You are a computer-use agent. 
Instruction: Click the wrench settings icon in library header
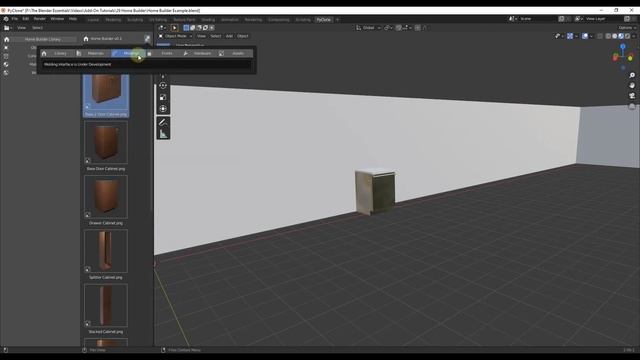147,39
